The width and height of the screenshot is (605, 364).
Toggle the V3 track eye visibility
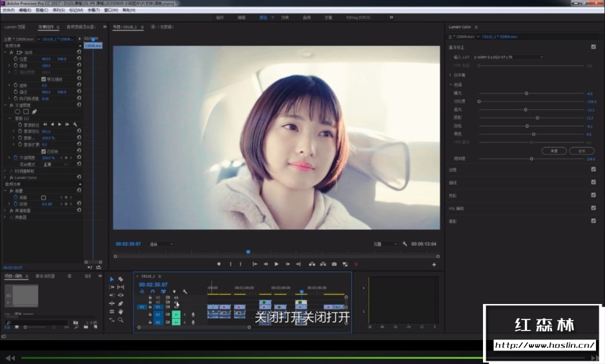176,298
